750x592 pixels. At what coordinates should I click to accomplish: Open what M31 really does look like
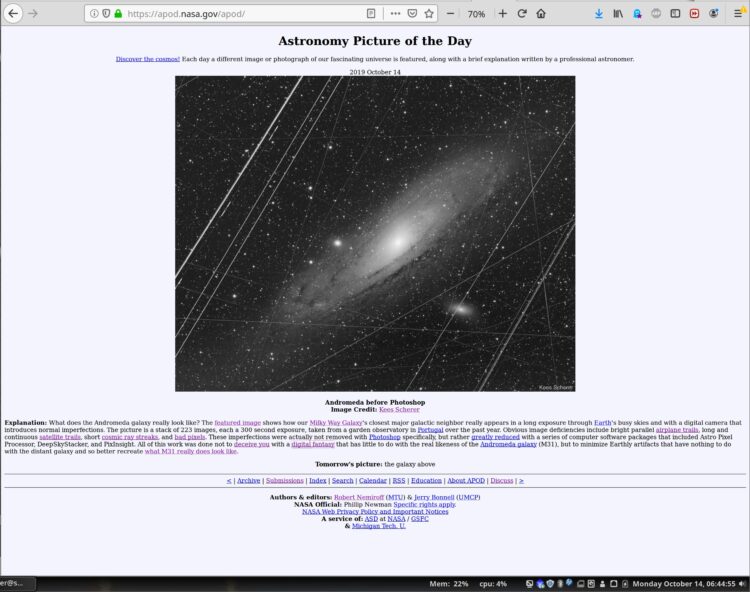[191, 451]
